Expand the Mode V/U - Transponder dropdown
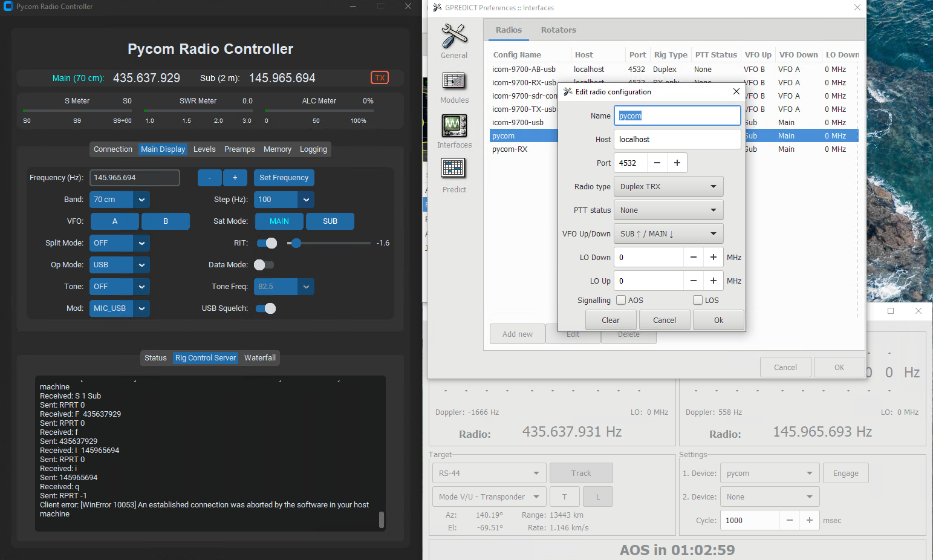Viewport: 933px width, 560px height. point(489,496)
